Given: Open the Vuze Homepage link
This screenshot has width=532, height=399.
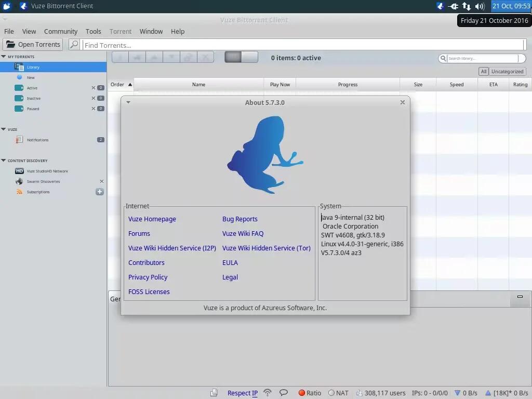Looking at the screenshot, I should tap(152, 219).
